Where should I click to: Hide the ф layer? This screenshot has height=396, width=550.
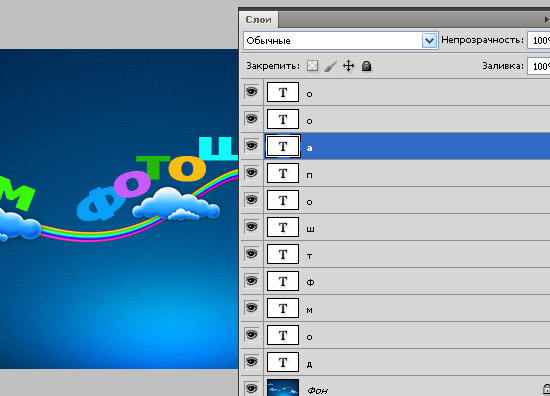pos(251,281)
